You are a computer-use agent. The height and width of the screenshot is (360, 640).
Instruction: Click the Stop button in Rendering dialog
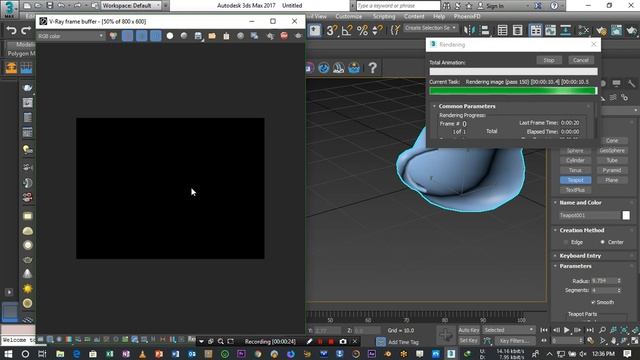pyautogui.click(x=549, y=60)
